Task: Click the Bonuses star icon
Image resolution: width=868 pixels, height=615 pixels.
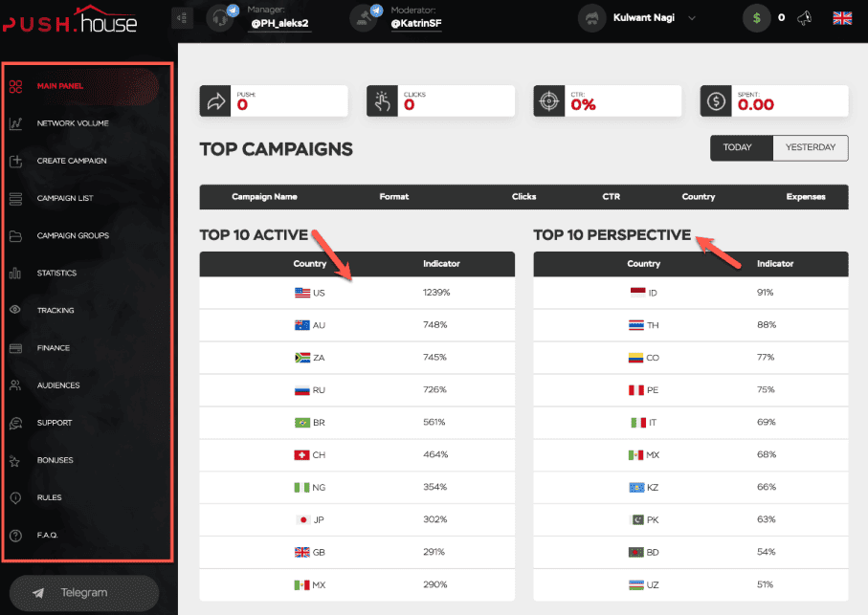Action: [15, 461]
